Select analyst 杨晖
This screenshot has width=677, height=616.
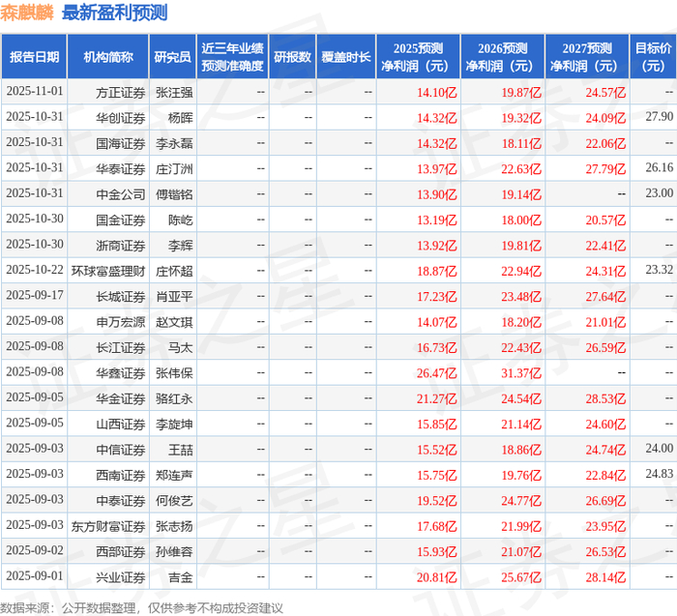(181, 118)
